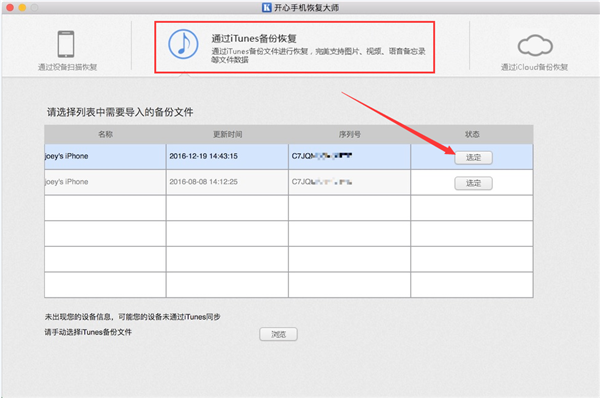The height and width of the screenshot is (398, 600).
Task: Click the serial number in the 2016-12-19 row
Action: [x=322, y=156]
